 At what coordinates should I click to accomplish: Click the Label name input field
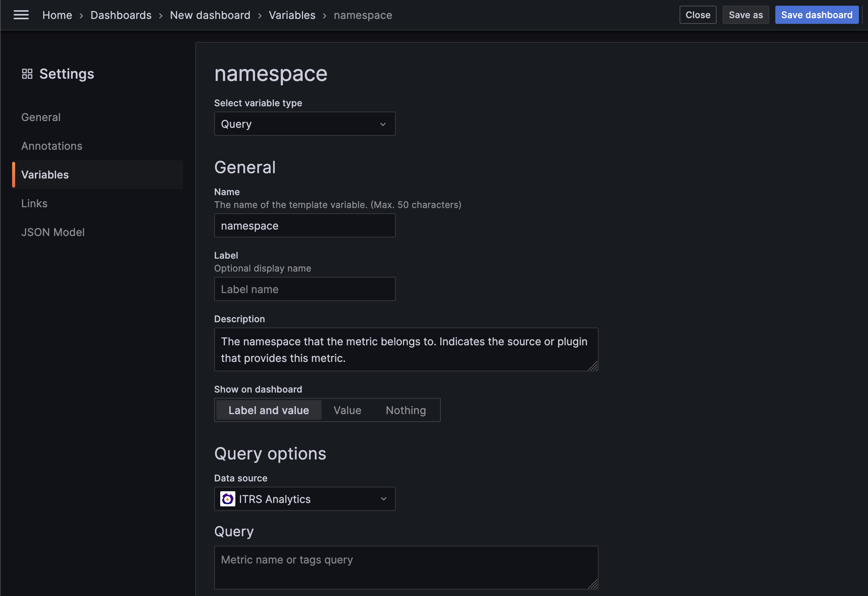(x=305, y=289)
